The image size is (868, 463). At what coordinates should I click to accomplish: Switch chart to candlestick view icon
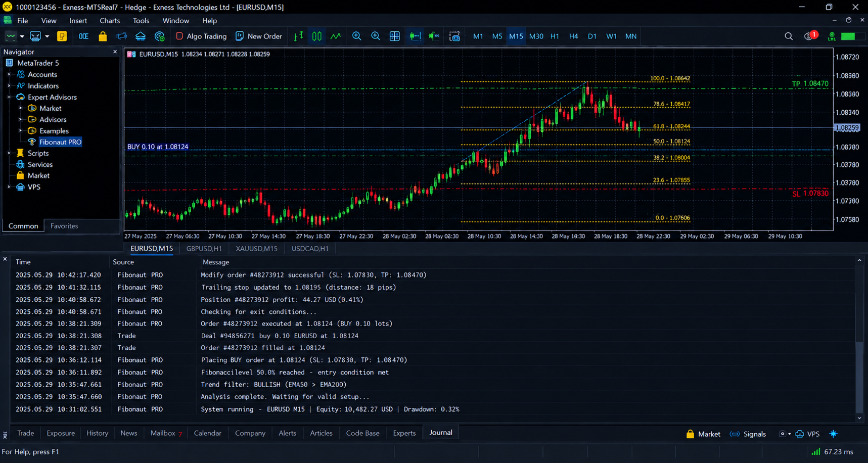[317, 36]
